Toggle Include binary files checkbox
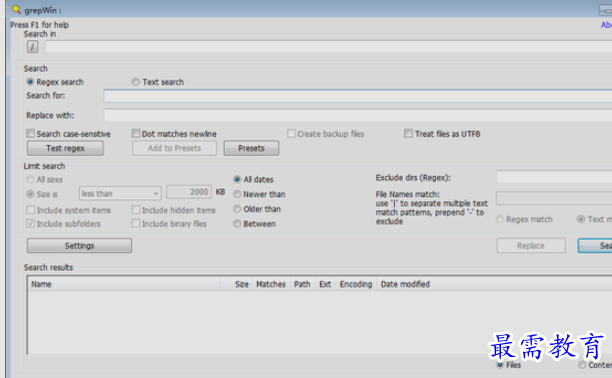This screenshot has width=612, height=378. tap(136, 224)
